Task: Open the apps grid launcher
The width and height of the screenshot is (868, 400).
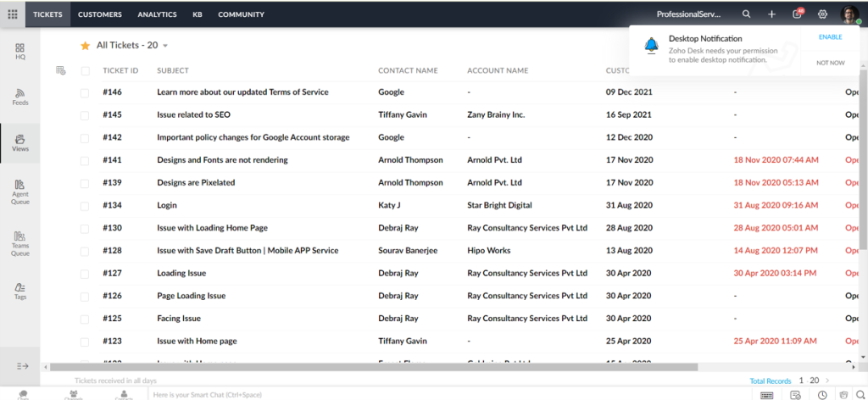Action: pos(12,14)
